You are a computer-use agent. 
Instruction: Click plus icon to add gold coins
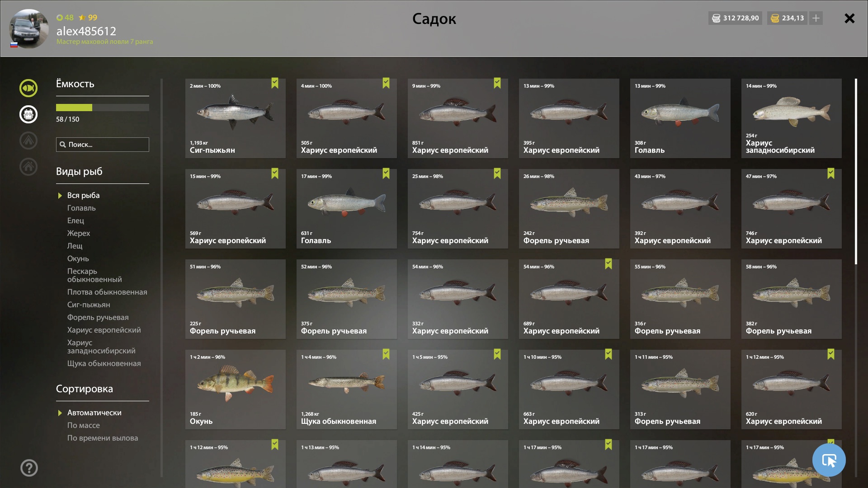click(x=816, y=18)
